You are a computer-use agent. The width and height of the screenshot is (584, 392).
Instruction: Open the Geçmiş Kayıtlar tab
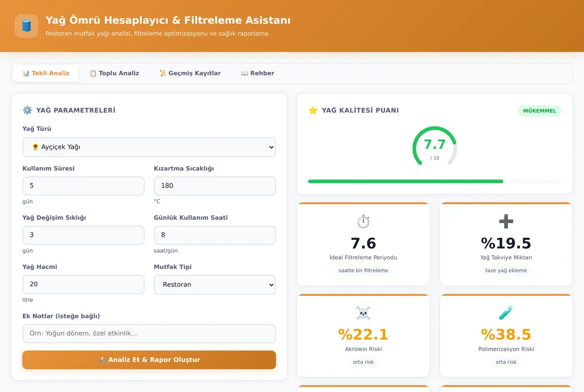pos(190,73)
